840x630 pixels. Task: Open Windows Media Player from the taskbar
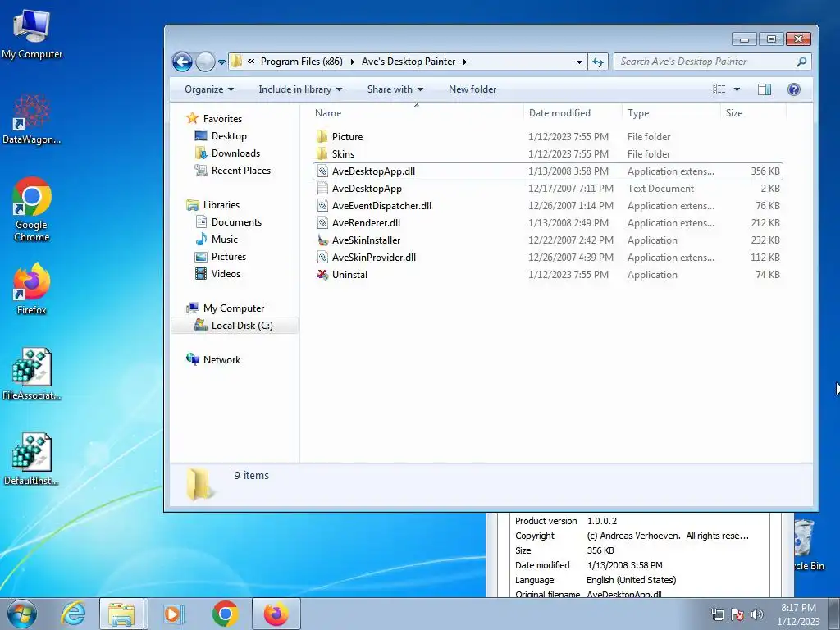(x=174, y=614)
